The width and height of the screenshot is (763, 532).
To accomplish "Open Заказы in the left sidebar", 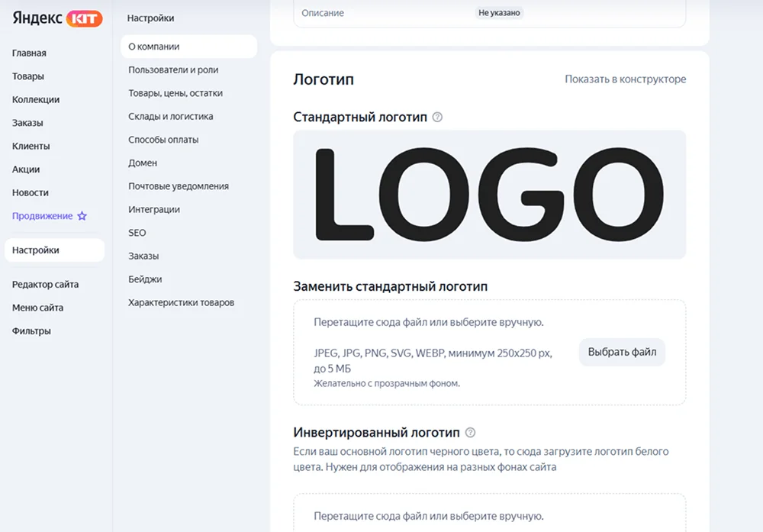I will 27,123.
